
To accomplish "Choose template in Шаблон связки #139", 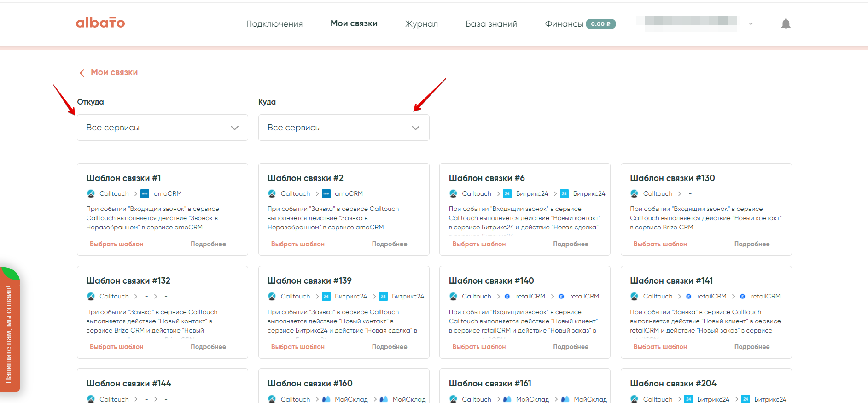I will (x=298, y=347).
